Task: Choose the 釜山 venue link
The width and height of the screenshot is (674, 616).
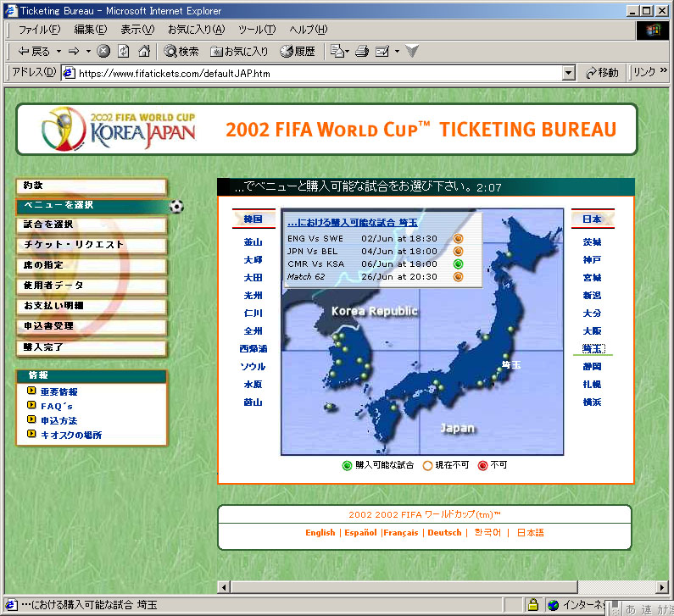Action: point(253,241)
